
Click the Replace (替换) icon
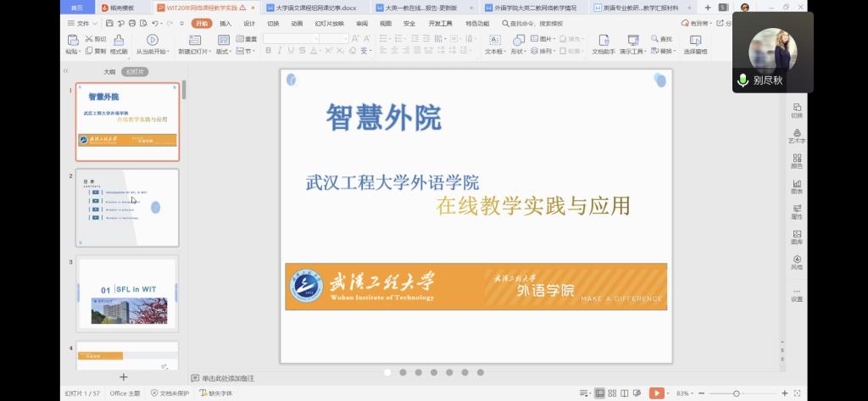point(654,51)
